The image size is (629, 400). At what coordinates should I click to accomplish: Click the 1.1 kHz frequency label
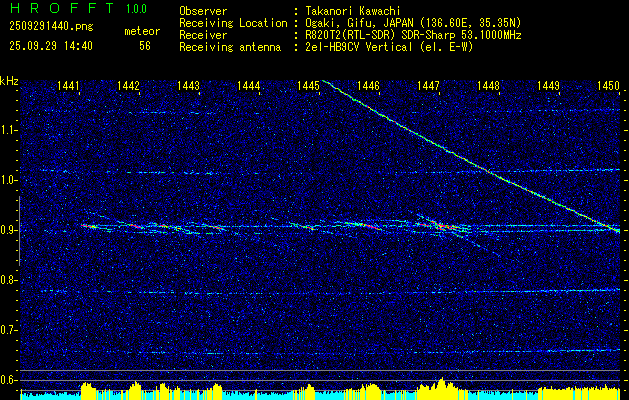tap(8, 130)
